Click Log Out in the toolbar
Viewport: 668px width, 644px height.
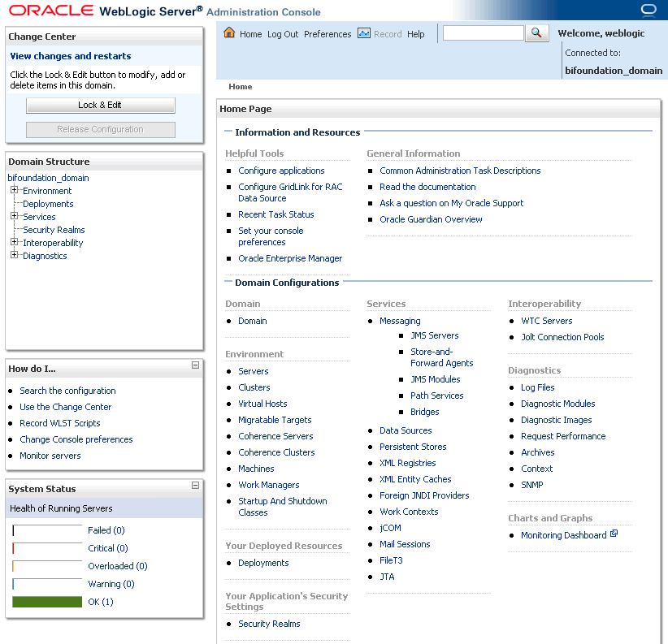[x=283, y=34]
